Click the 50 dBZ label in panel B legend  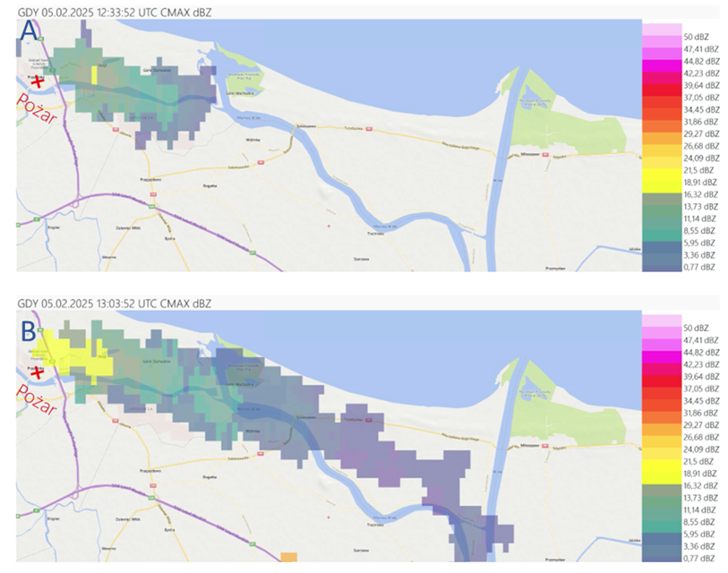coord(696,328)
